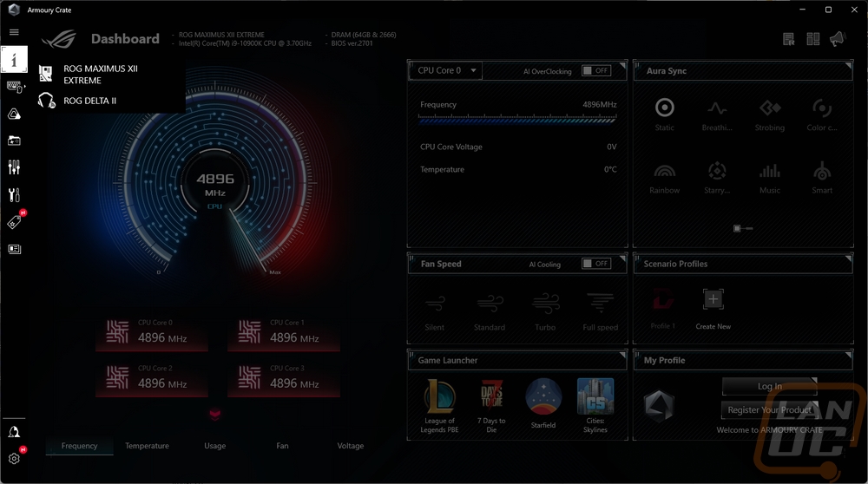The width and height of the screenshot is (868, 484).
Task: Switch to the Temperature tab
Action: (x=147, y=446)
